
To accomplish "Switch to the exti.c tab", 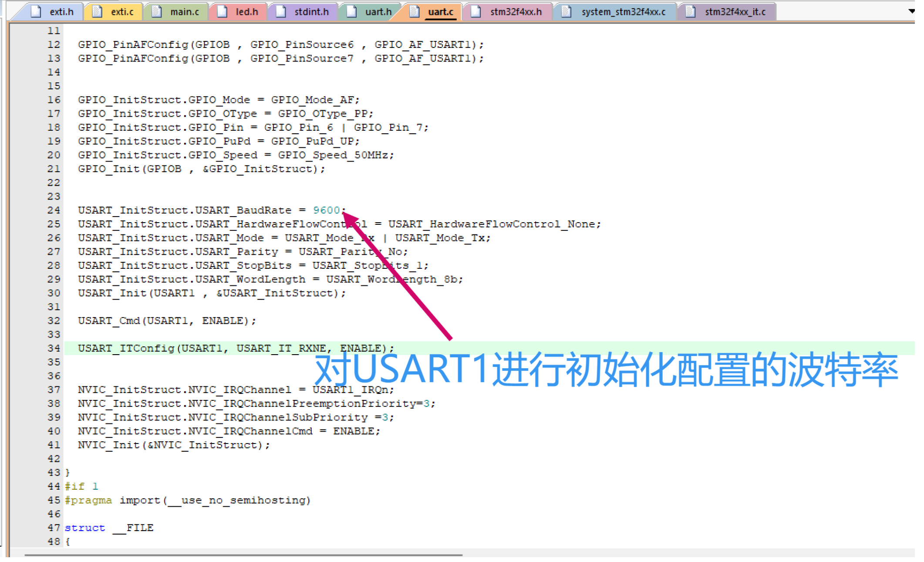I will click(x=115, y=12).
